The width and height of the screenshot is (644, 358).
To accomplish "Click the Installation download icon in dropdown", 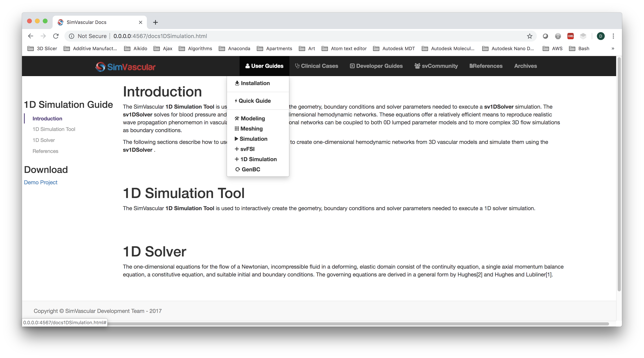I will (x=237, y=83).
